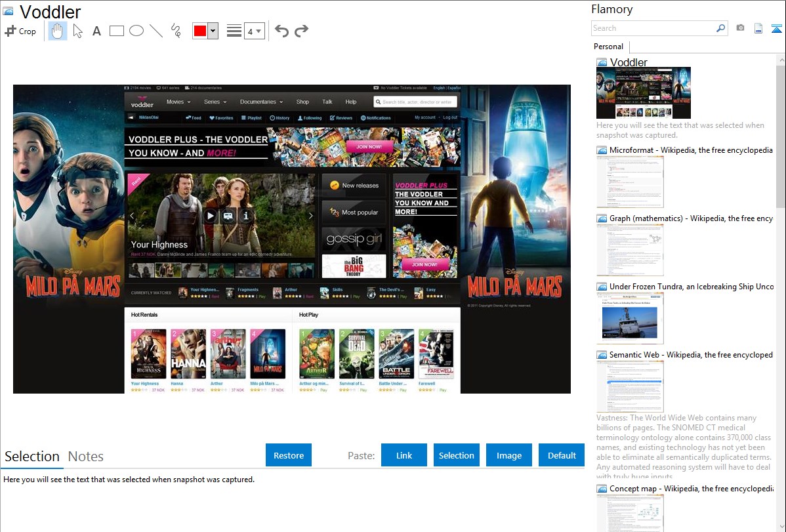The image size is (786, 532).
Task: Pick the ellipse drawing tool
Action: point(136,31)
